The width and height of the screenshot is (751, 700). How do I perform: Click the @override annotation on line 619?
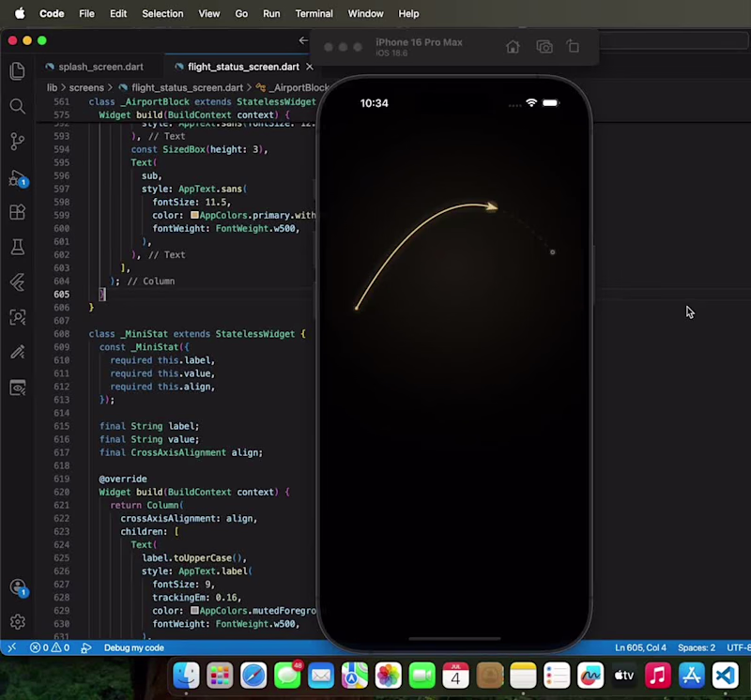tap(123, 479)
